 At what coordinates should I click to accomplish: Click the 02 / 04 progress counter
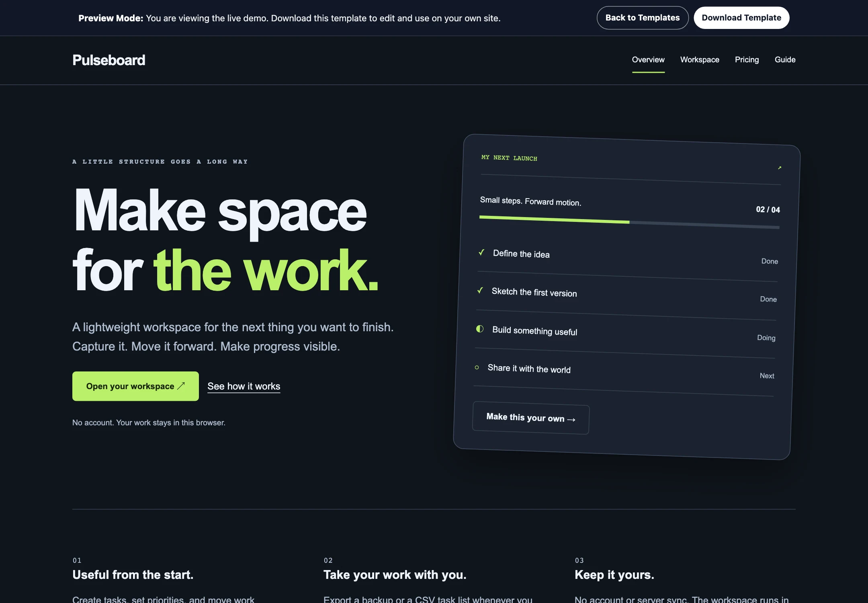[x=768, y=209]
